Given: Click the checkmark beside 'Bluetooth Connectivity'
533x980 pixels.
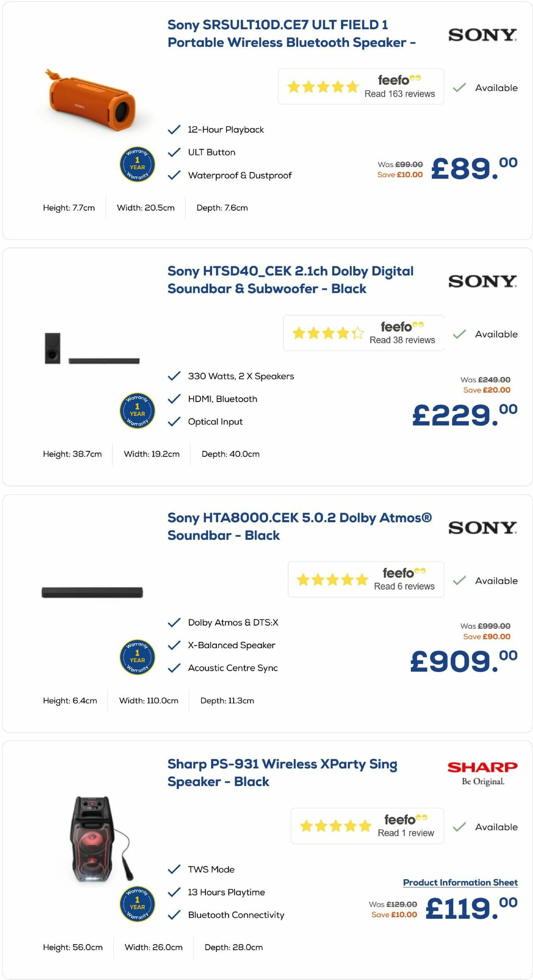Looking at the screenshot, I should point(174,915).
